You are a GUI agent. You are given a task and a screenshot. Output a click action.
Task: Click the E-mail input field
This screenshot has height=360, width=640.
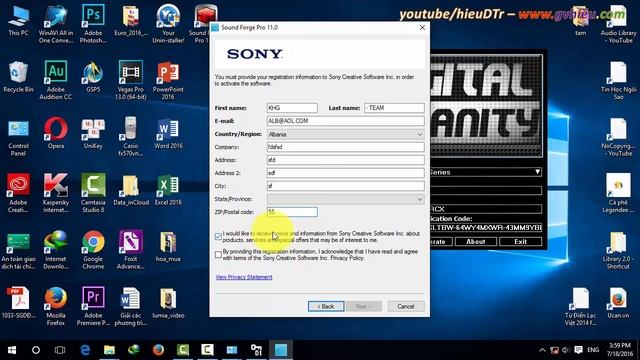(x=345, y=121)
